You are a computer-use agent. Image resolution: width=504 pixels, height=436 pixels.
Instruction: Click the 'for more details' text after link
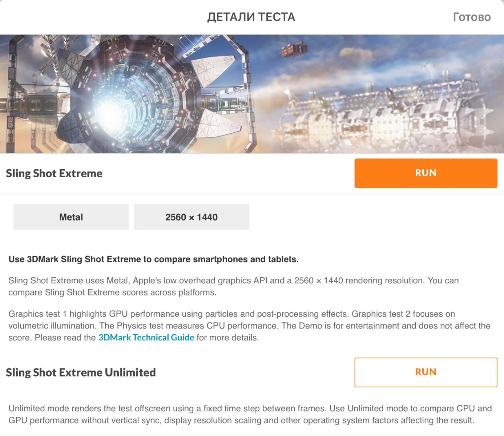click(x=227, y=338)
